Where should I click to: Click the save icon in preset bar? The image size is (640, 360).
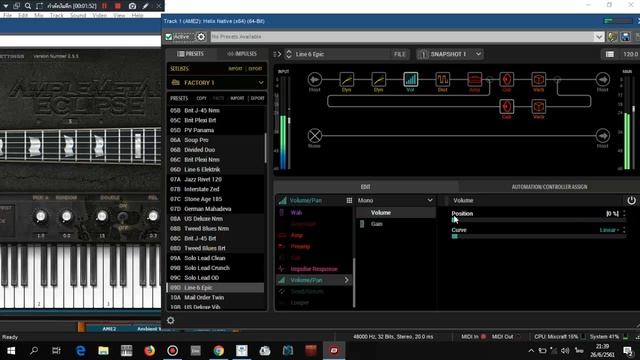pos(625,37)
